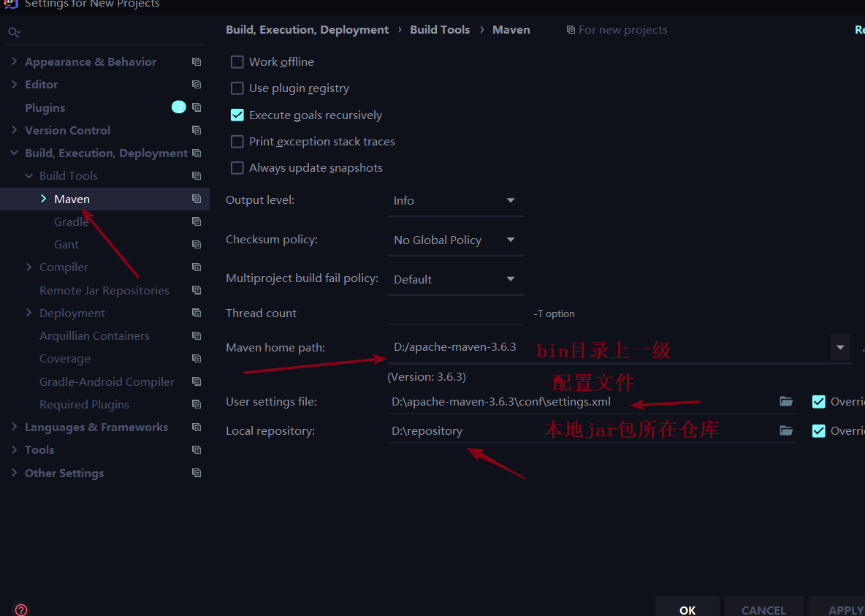Click the project-level icon beside Languages & Frameworks

197,427
